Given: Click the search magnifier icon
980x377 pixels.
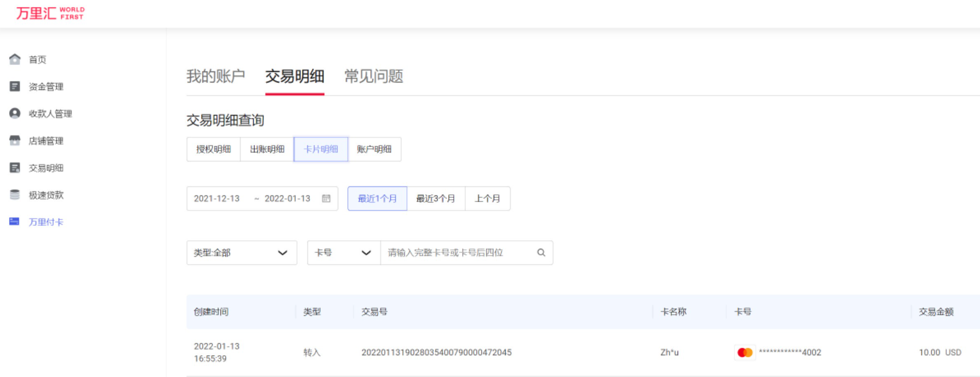Looking at the screenshot, I should pos(541,252).
